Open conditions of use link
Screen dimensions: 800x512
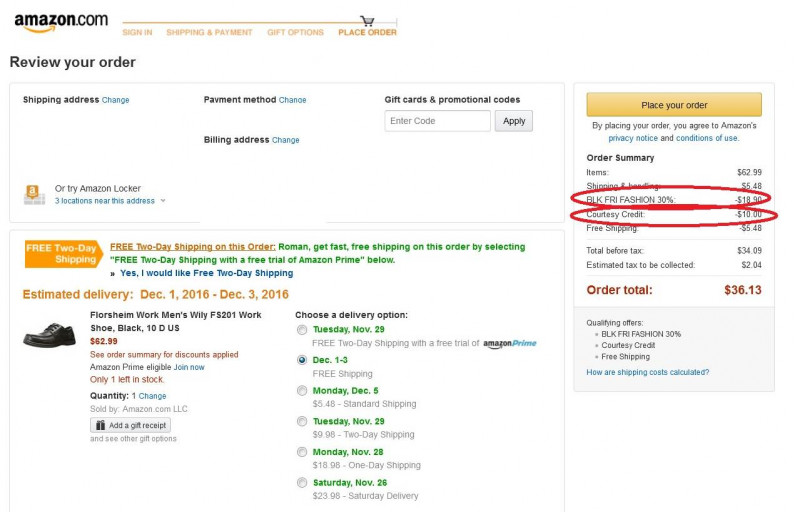click(x=707, y=138)
